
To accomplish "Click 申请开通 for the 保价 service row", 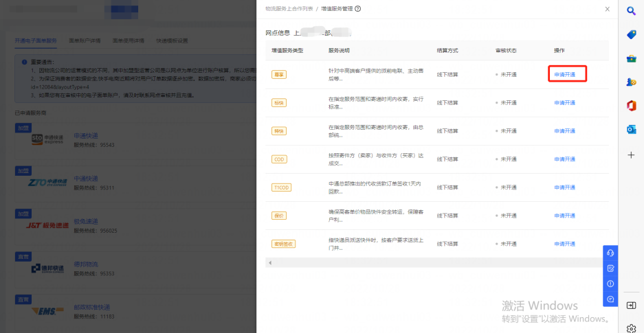I will tap(565, 216).
